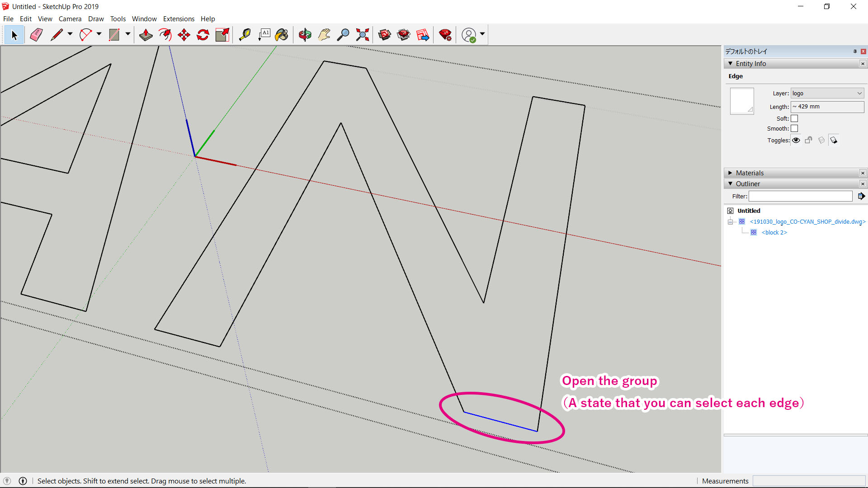Select the Untitled model root in Outliner

point(749,211)
